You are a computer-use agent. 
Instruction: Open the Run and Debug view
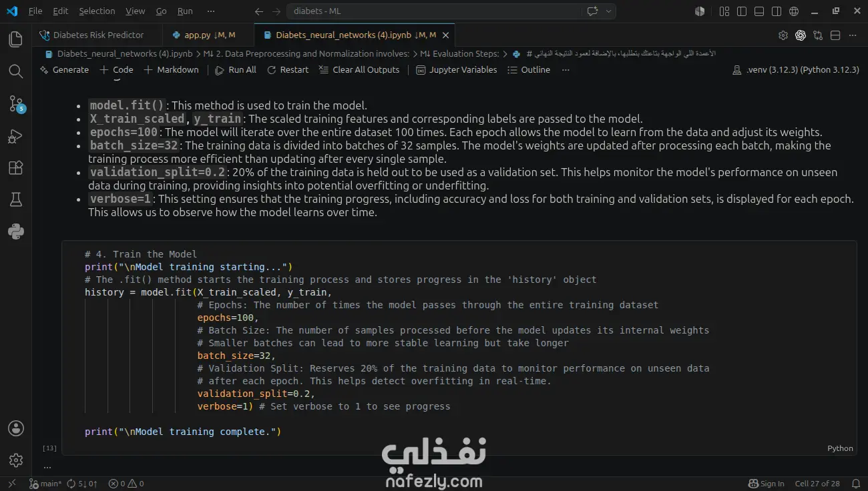coord(15,135)
